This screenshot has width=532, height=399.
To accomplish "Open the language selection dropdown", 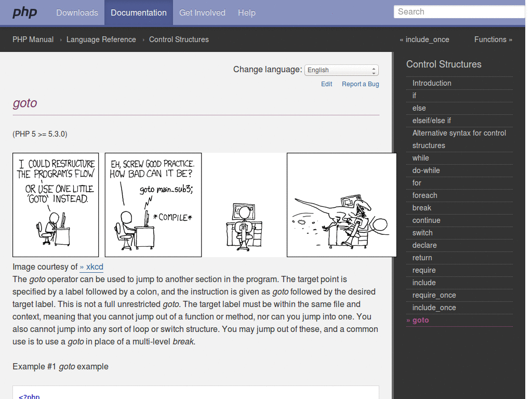I will [341, 70].
